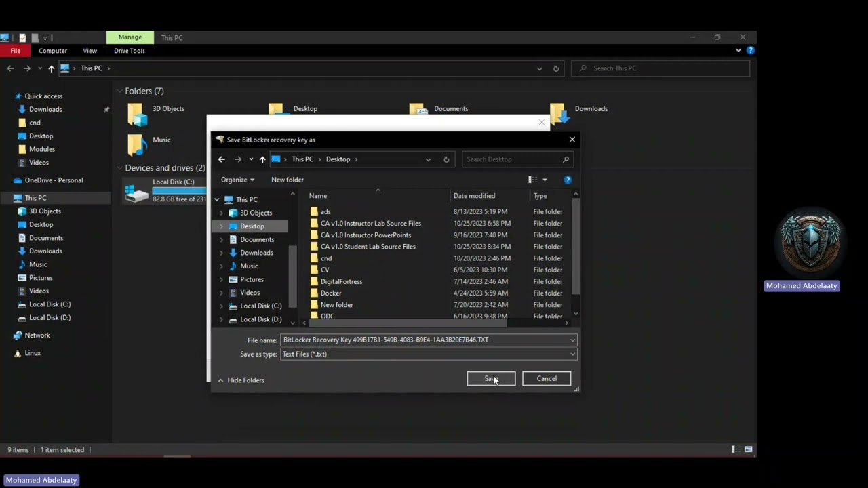Open help icon in save dialog
The width and height of the screenshot is (868, 488).
point(568,180)
